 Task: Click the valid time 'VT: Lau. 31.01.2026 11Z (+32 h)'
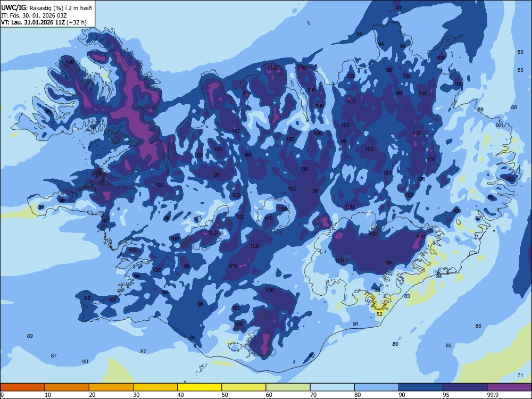44,23
